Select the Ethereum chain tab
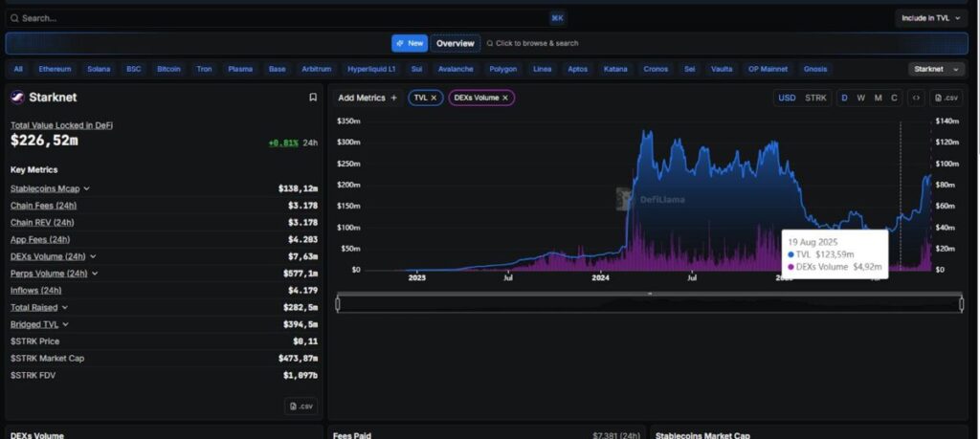Screen dimensions: 980x439 pos(55,69)
